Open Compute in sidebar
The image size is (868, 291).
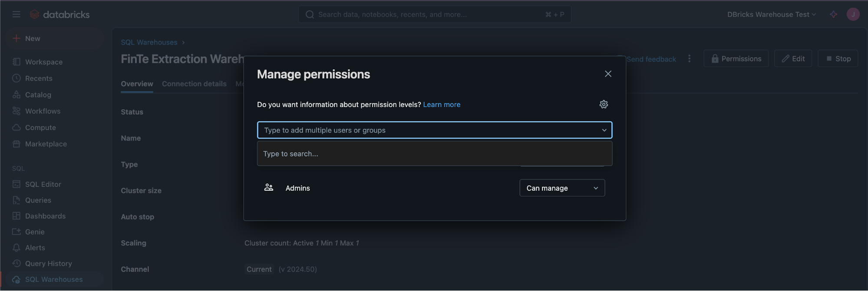tap(40, 128)
